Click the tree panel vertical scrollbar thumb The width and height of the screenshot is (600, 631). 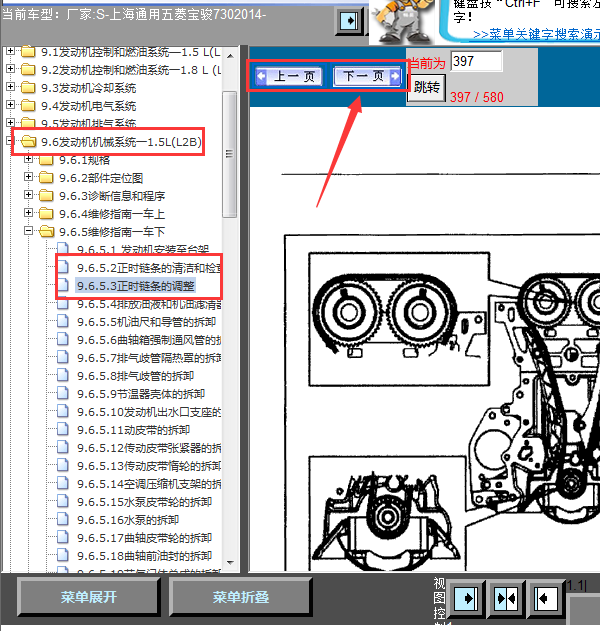coord(230,154)
